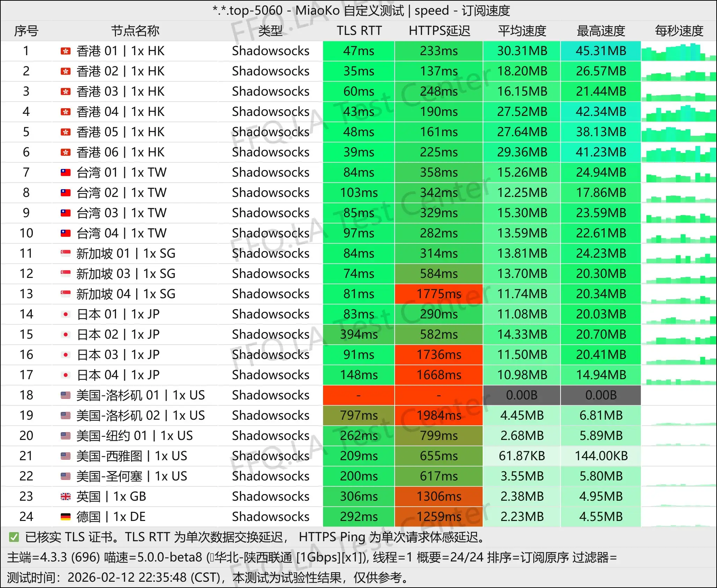Click the Japan flag icon beside 日本 02
The width and height of the screenshot is (717, 588).
click(x=65, y=334)
